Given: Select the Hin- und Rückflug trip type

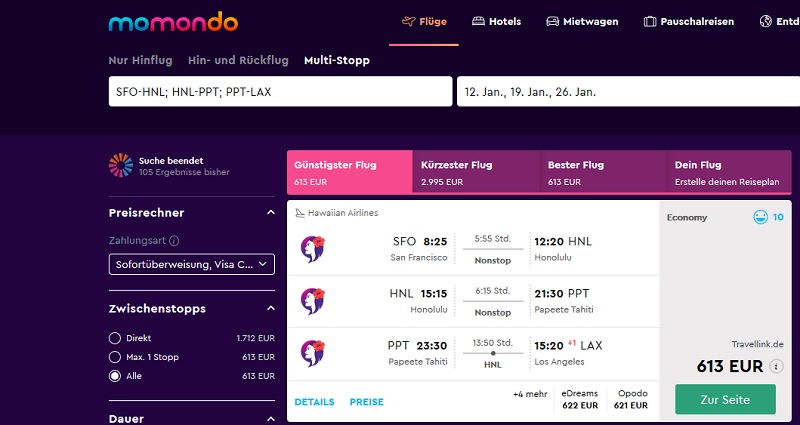Looking at the screenshot, I should click(238, 60).
